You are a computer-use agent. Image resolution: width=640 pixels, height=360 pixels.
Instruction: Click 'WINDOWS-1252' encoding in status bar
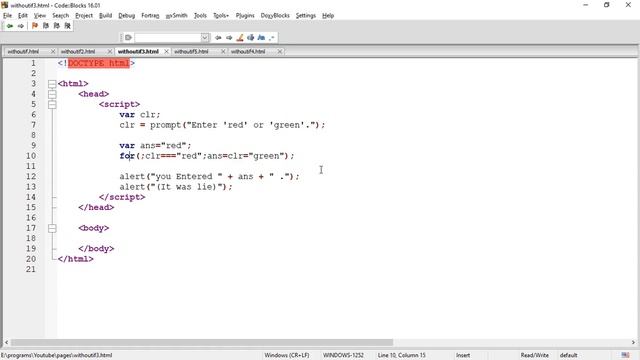(x=343, y=355)
